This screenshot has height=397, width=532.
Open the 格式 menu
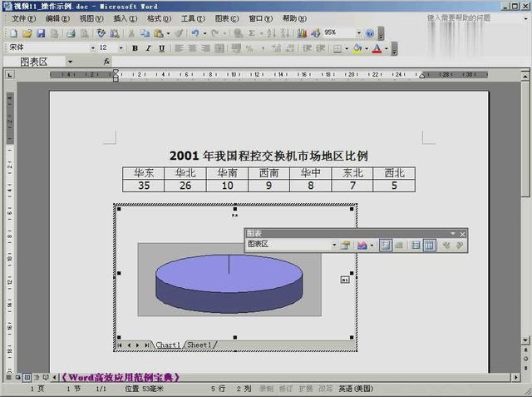(159, 18)
